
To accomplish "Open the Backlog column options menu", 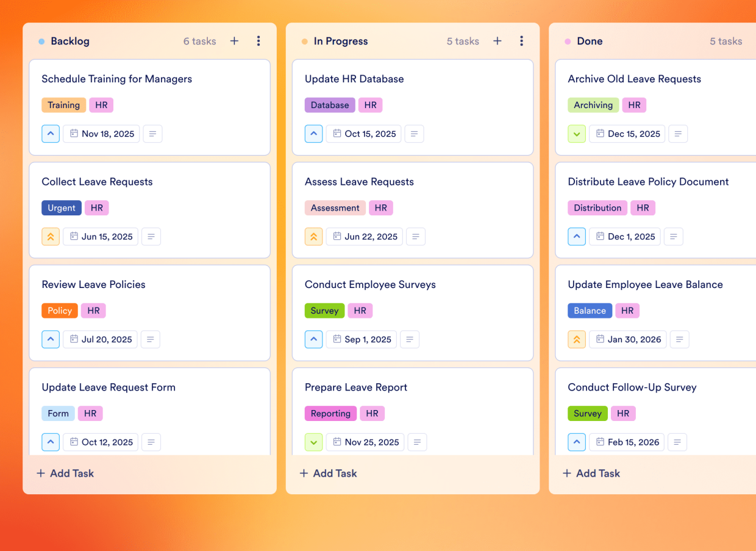I will pyautogui.click(x=259, y=41).
